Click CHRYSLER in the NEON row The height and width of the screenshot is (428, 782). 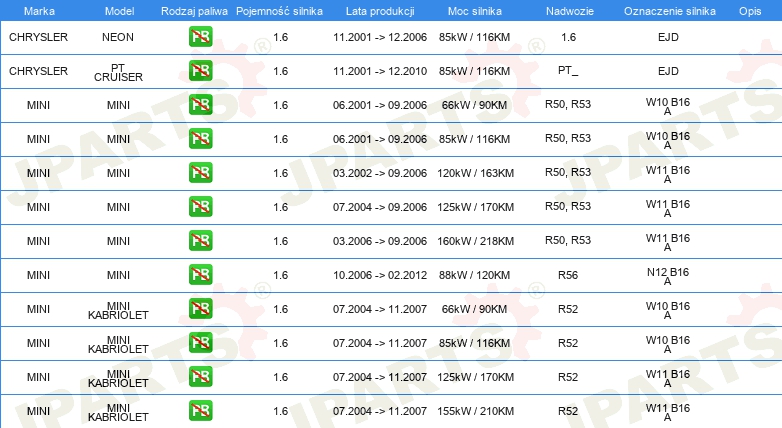tap(38, 37)
